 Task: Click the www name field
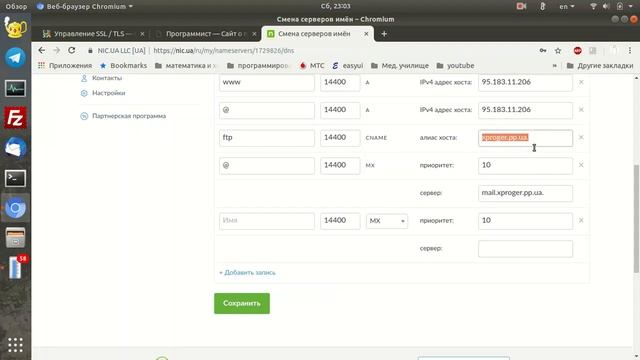pyautogui.click(x=267, y=82)
